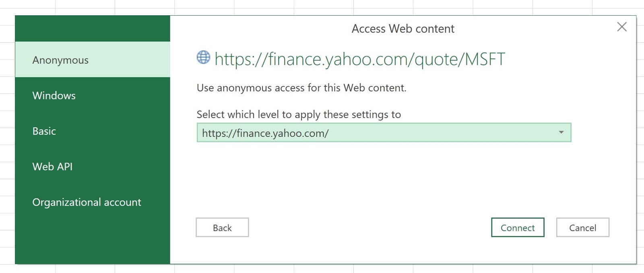The image size is (644, 273).
Task: Click the Back button
Action: pos(222,227)
